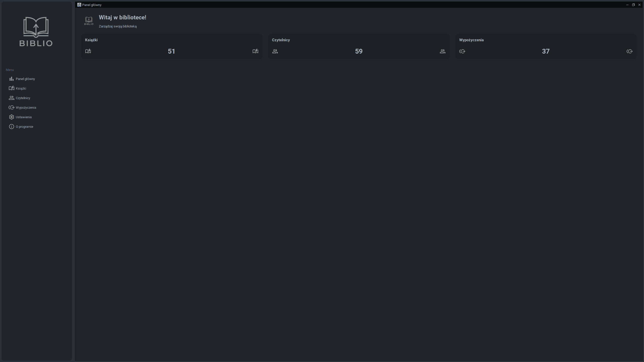
Task: Click the Książki book icon in sidebar
Action: coord(11,88)
